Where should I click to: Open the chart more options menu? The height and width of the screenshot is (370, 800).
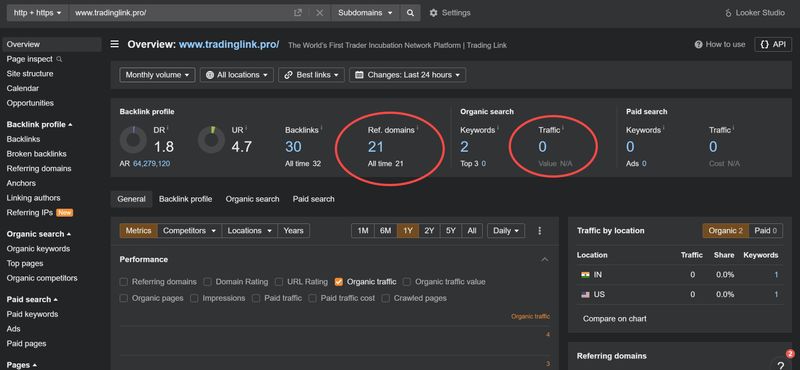tap(540, 231)
